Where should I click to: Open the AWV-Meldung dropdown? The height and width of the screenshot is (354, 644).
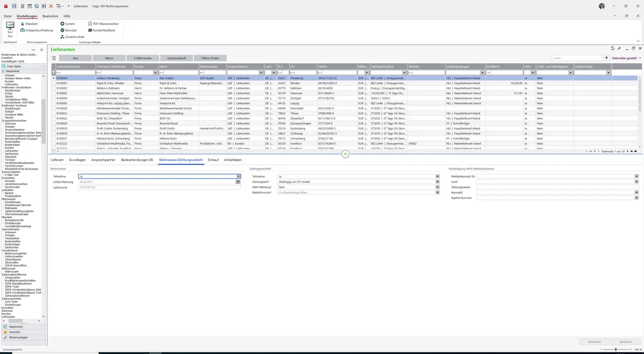click(438, 187)
